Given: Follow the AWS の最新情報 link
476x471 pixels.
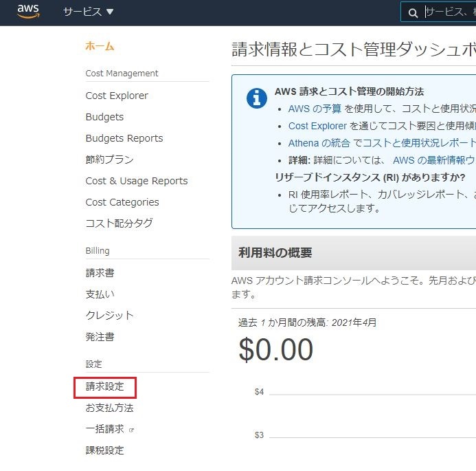Looking at the screenshot, I should coord(434,160).
